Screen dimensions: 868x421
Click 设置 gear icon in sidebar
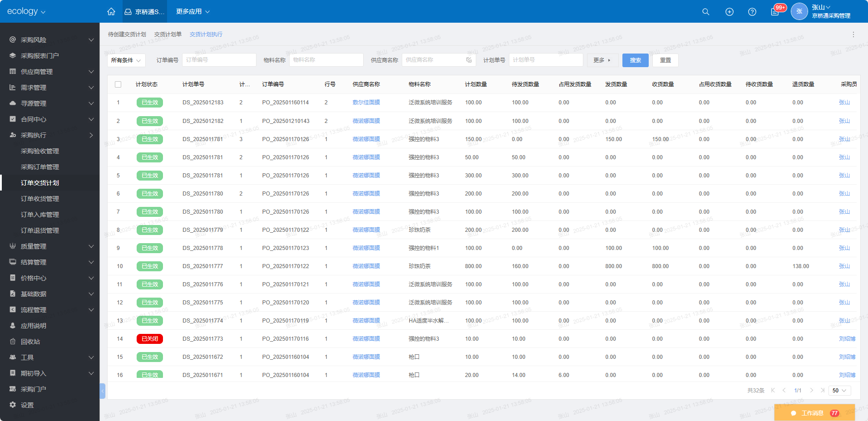(x=13, y=405)
